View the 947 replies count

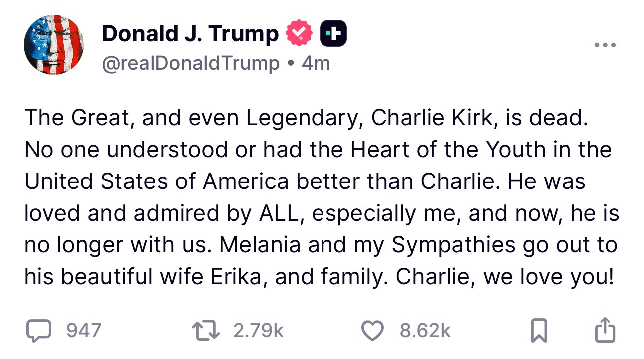84,331
